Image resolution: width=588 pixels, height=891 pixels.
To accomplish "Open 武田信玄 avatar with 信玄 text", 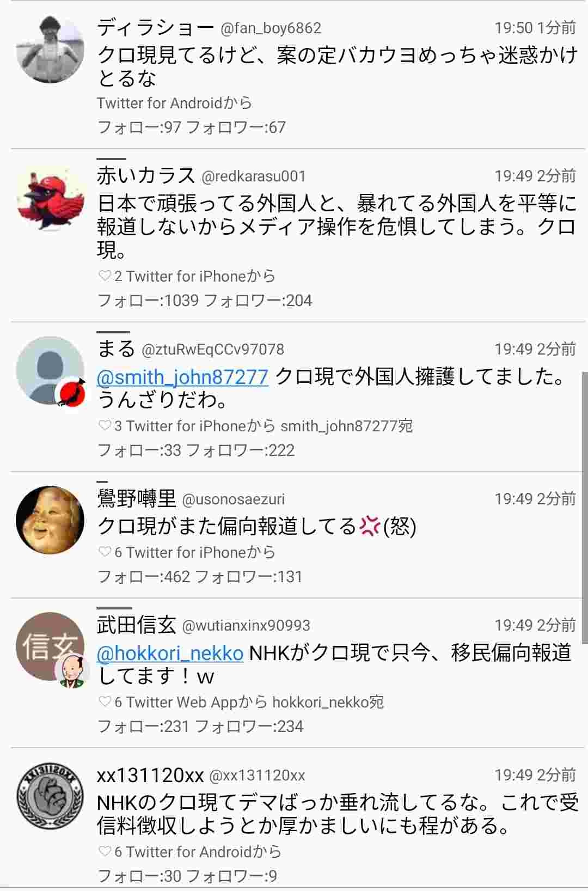I will coord(50,646).
